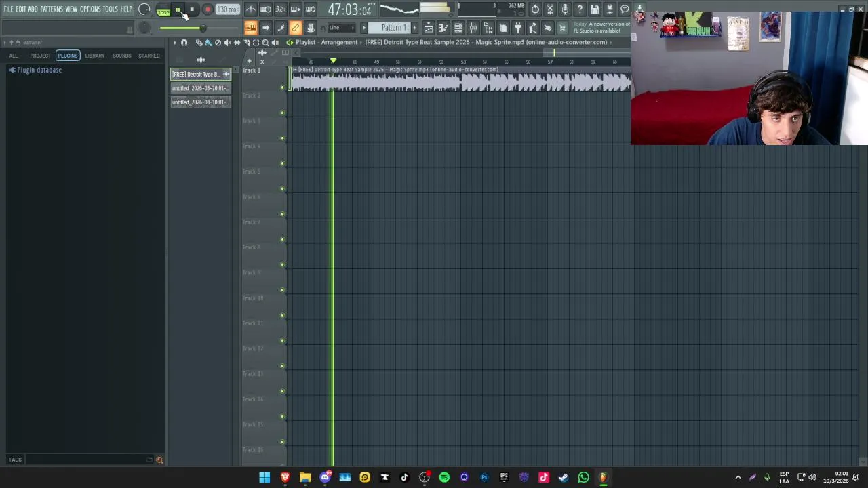Open the Playlist view icon
The height and width of the screenshot is (488, 868).
(429, 28)
